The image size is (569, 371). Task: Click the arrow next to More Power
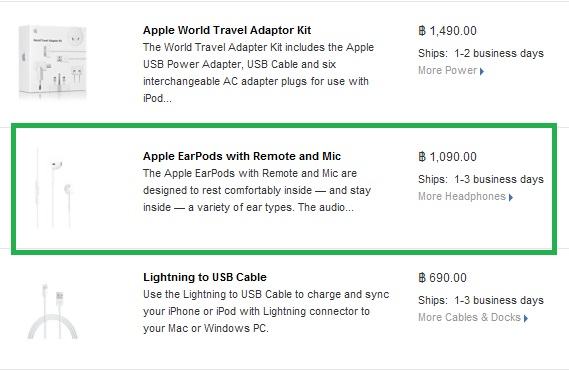(482, 71)
